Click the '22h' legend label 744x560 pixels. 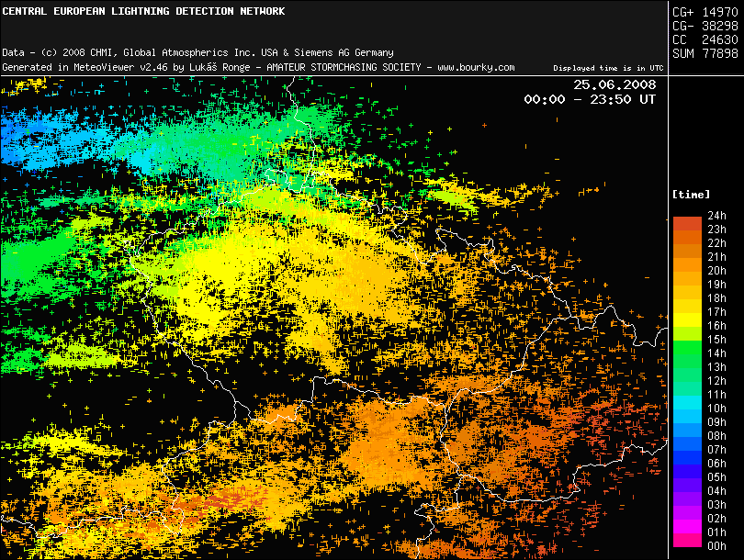[716, 243]
